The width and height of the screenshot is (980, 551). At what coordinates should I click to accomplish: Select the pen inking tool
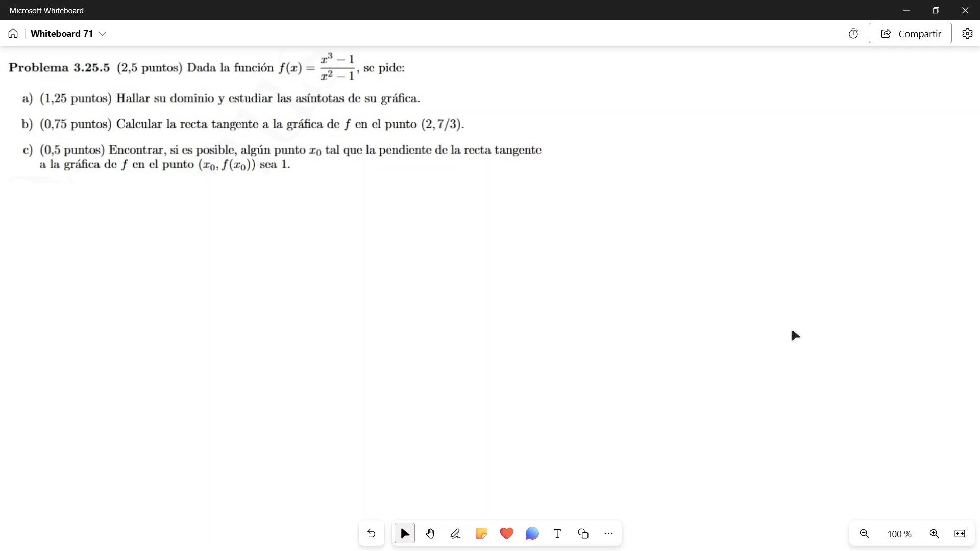click(x=455, y=534)
